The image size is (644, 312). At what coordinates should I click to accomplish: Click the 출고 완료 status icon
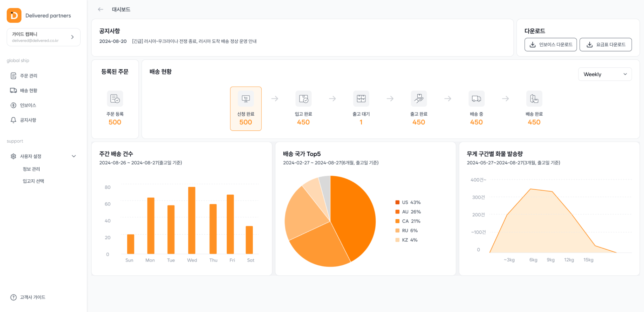coord(419,99)
